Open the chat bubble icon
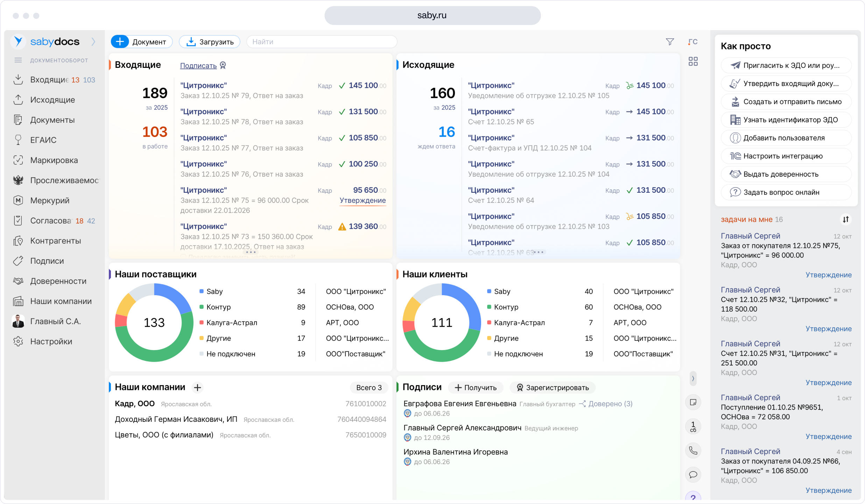Screen dimensions: 865x504 [693, 475]
